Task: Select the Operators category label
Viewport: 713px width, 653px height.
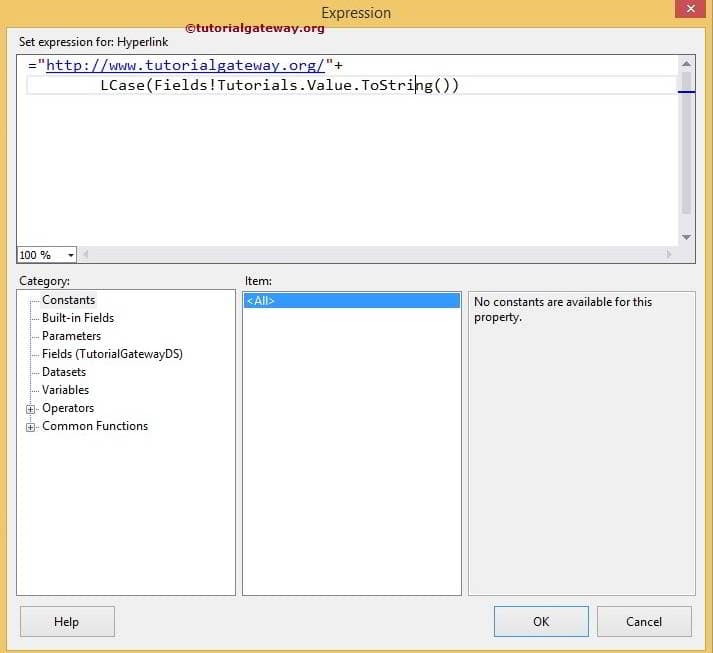Action: tap(68, 408)
